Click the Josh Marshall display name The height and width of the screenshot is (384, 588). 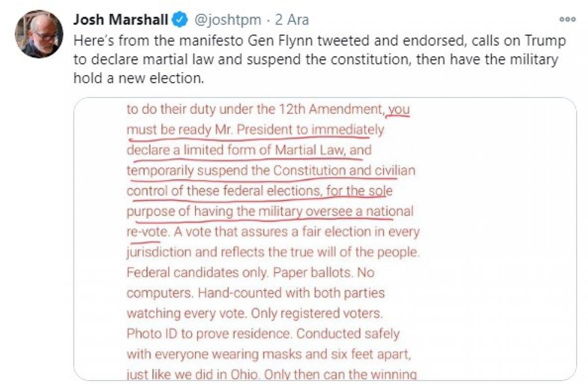[x=121, y=20]
